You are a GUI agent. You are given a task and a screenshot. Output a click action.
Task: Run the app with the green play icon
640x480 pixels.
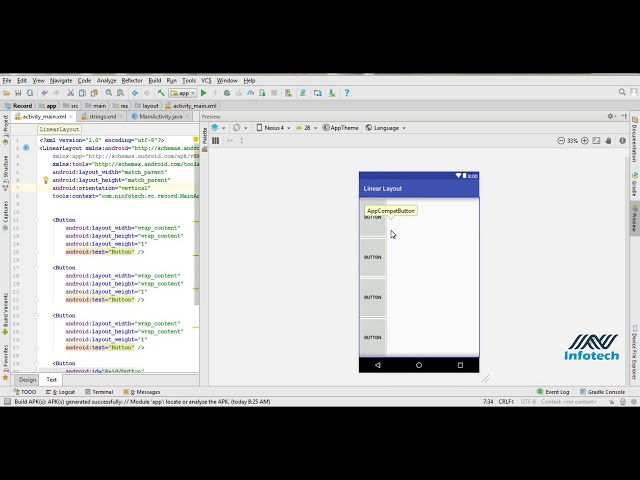[x=204, y=93]
